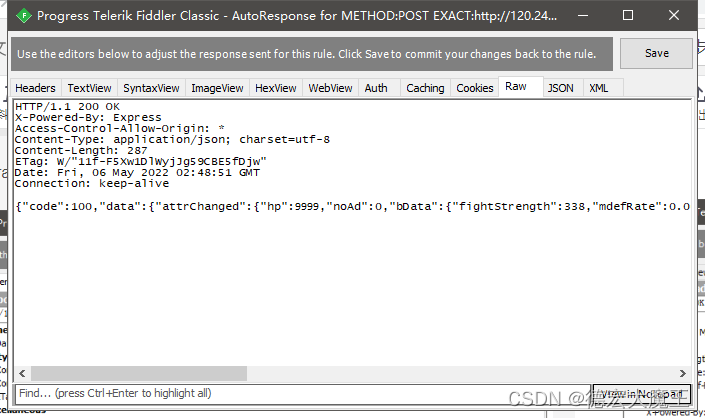
Task: Select the SyntaxView tab
Action: (151, 88)
